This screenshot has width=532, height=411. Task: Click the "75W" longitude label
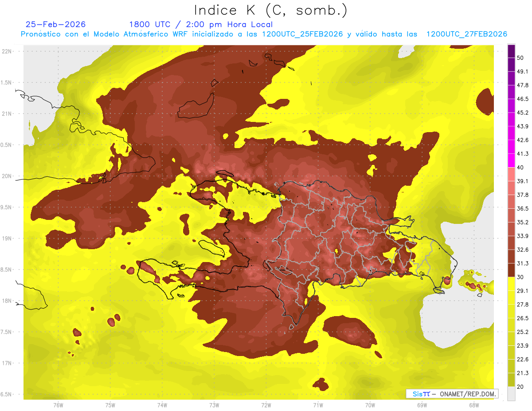click(110, 405)
